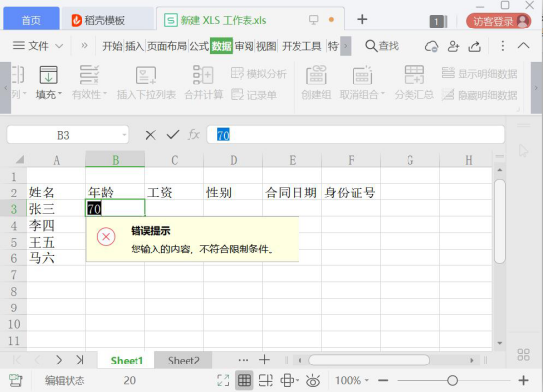Open the Start (开始) ribbon tab

tap(112, 46)
